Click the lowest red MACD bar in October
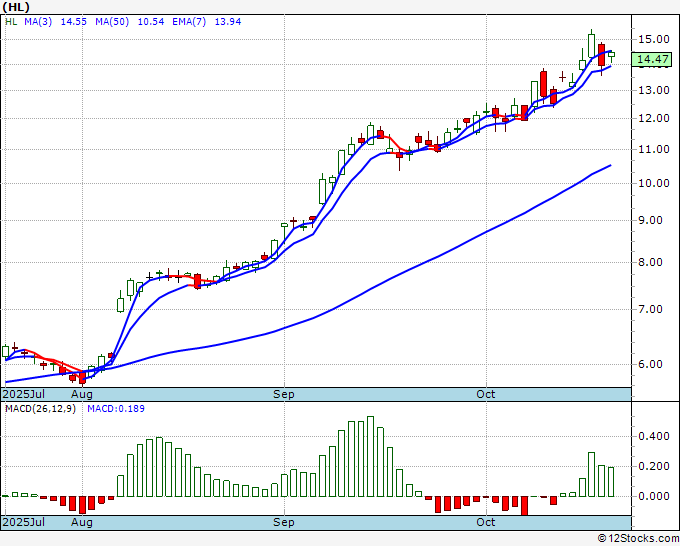The height and width of the screenshot is (546, 680). coord(524,506)
